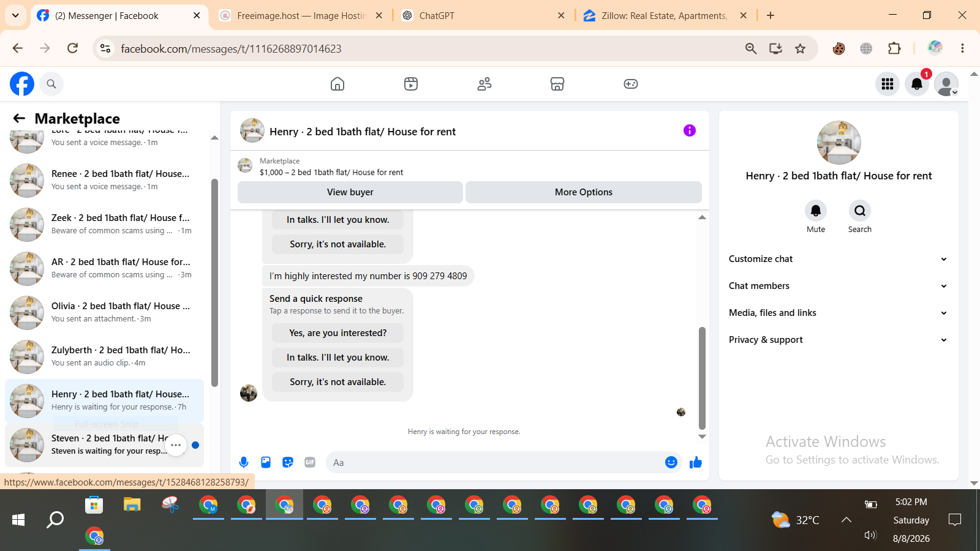Viewport: 980px width, 551px height.
Task: Open a new browser tab
Action: 771,15
